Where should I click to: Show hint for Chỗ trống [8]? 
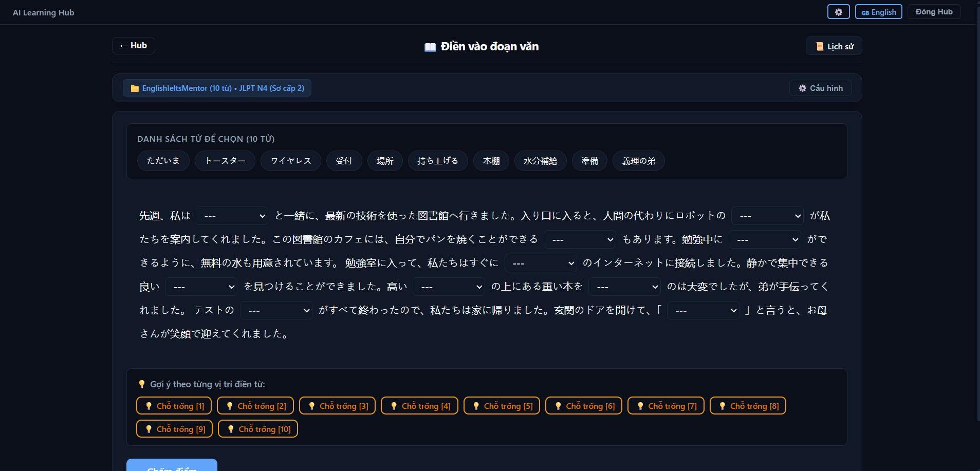748,406
